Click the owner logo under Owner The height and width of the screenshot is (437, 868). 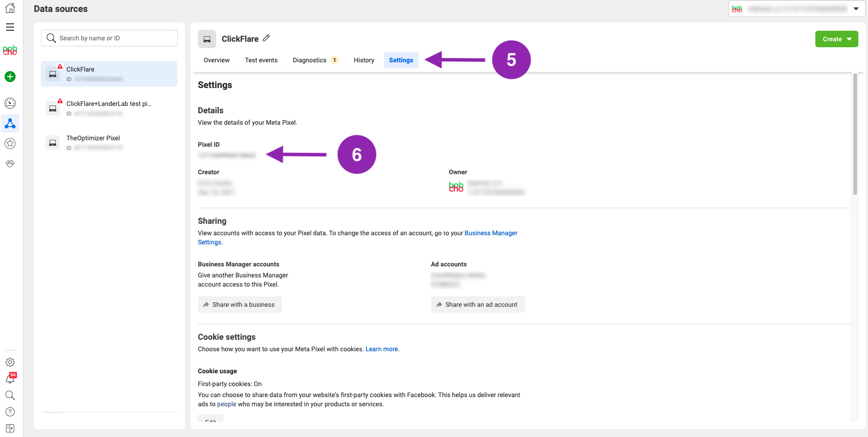point(456,187)
